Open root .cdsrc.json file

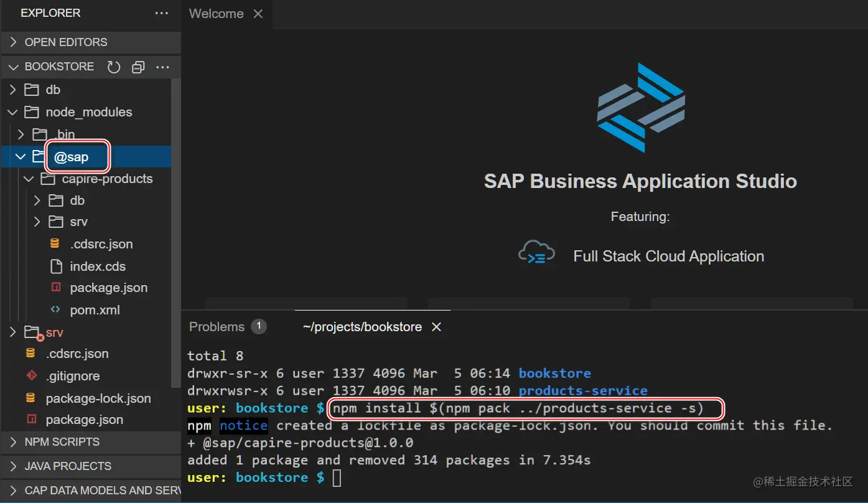(77, 354)
